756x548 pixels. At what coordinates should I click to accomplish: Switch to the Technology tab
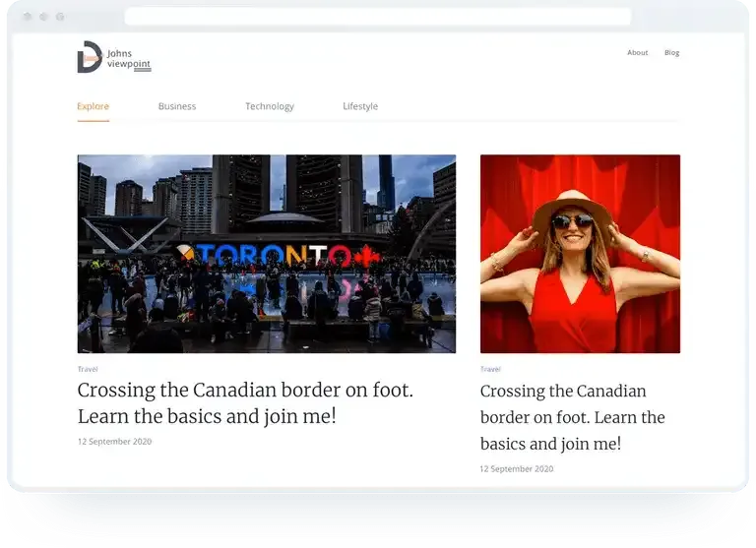270,106
